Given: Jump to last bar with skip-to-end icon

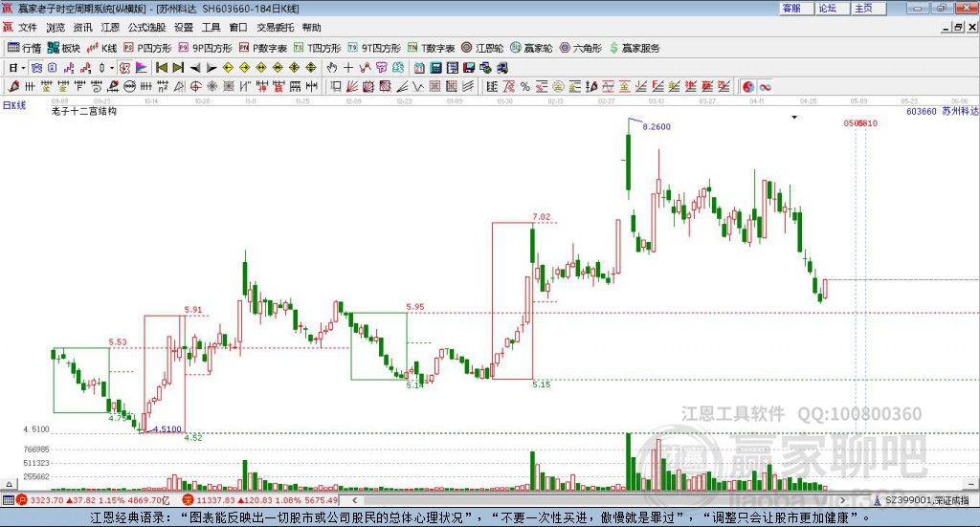Looking at the screenshot, I should (178, 68).
